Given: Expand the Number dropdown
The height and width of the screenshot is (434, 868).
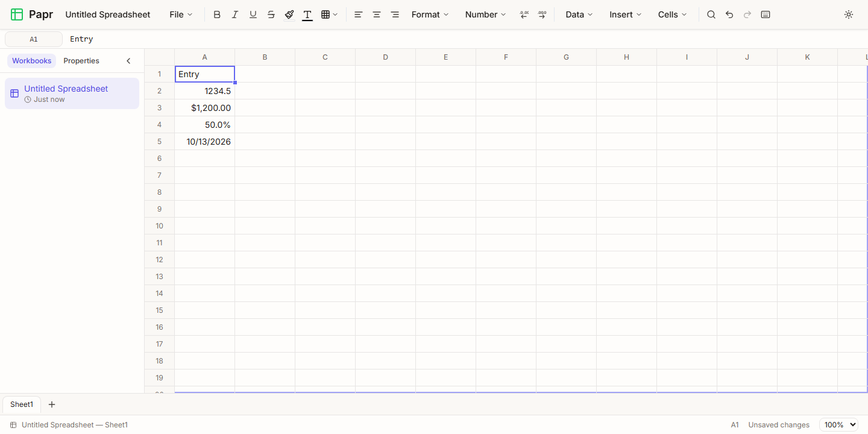Looking at the screenshot, I should pyautogui.click(x=485, y=14).
